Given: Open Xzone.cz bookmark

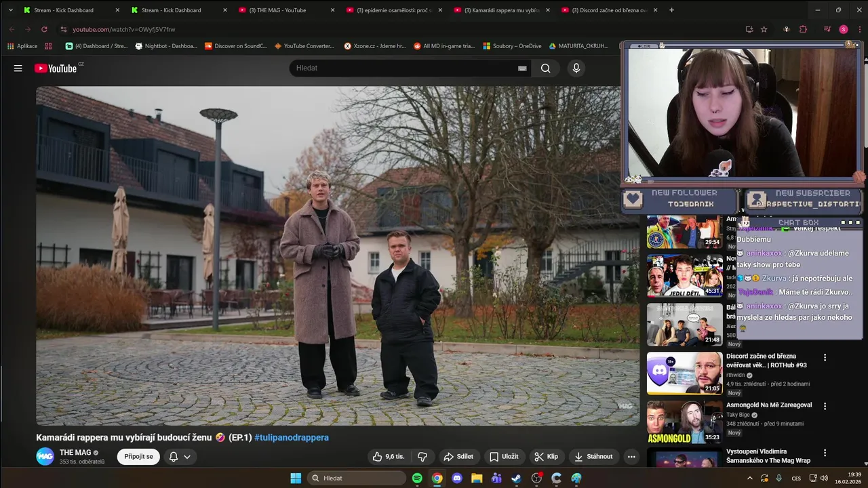Looking at the screenshot, I should pyautogui.click(x=375, y=46).
